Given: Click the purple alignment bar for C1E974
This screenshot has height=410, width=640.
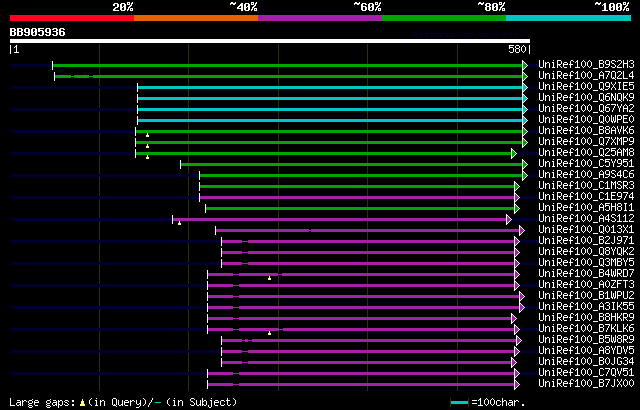Looking at the screenshot, I should click(x=357, y=197).
